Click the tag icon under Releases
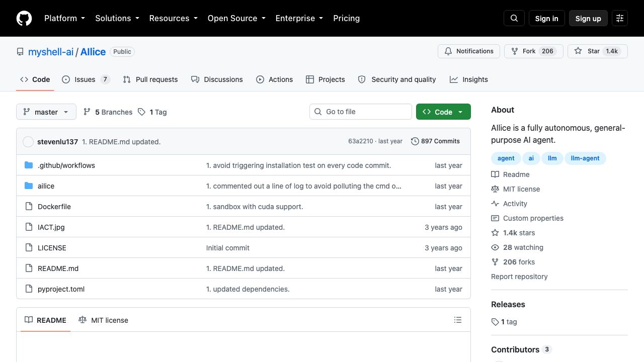This screenshot has height=362, width=644. pyautogui.click(x=495, y=322)
